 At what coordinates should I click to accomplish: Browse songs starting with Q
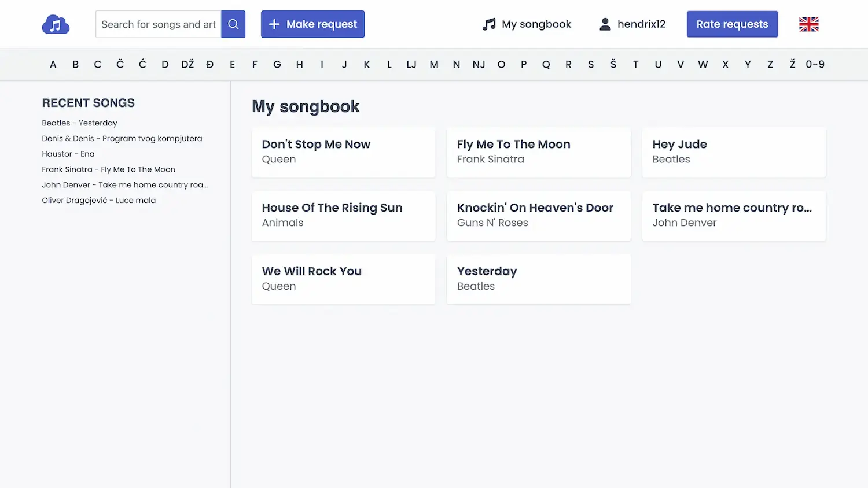coord(546,65)
